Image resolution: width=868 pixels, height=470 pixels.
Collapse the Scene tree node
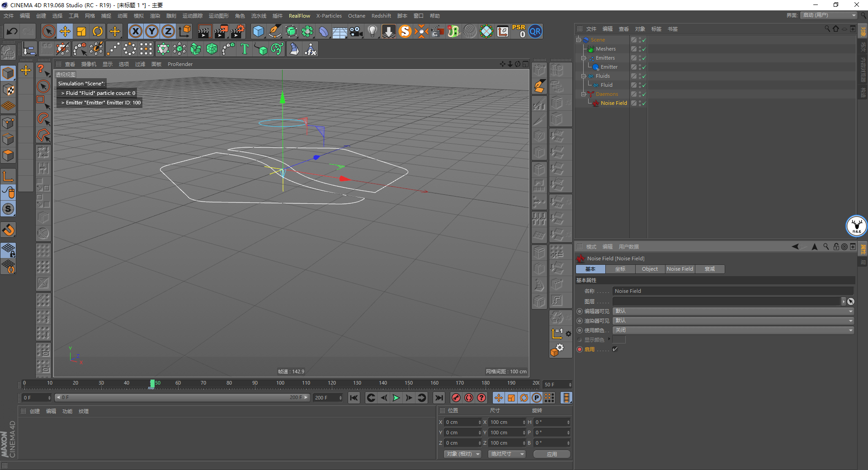pos(578,40)
